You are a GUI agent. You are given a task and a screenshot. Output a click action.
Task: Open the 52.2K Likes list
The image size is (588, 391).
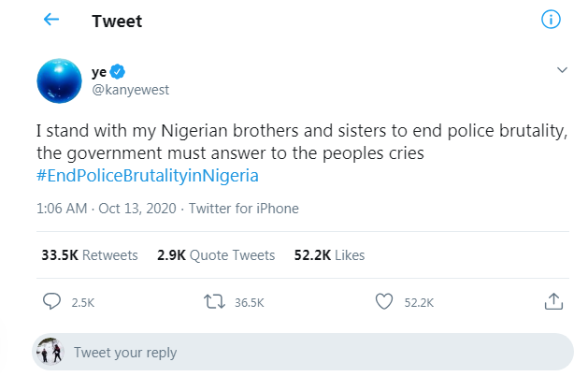329,254
